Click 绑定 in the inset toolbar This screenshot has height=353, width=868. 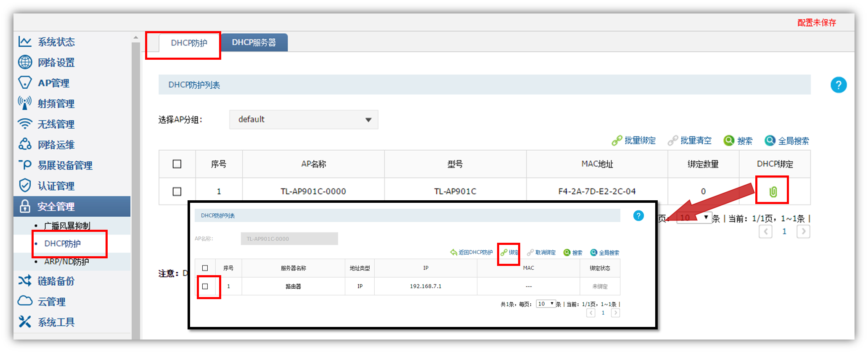[509, 252]
